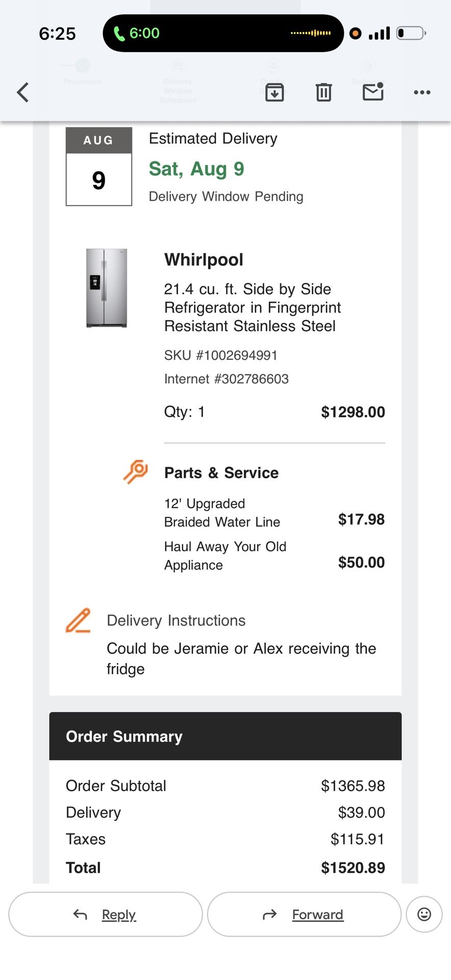
Task: Delete this email with the trash icon
Action: coord(323,92)
